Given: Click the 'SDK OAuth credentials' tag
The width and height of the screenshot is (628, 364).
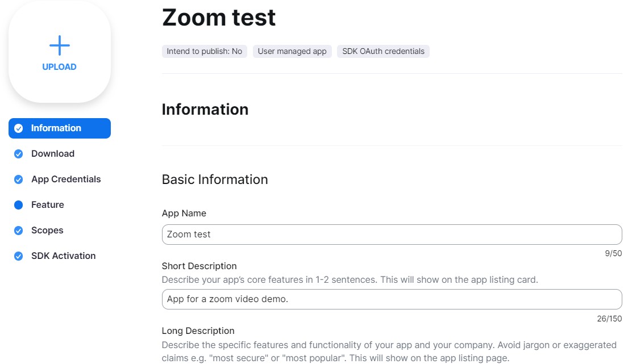Looking at the screenshot, I should 383,51.
